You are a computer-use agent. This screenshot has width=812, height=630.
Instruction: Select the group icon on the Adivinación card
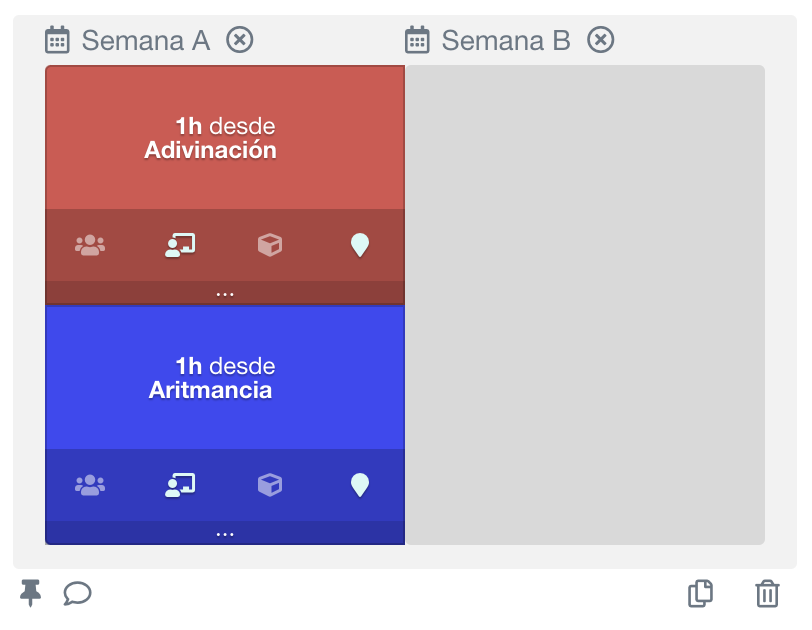89,245
